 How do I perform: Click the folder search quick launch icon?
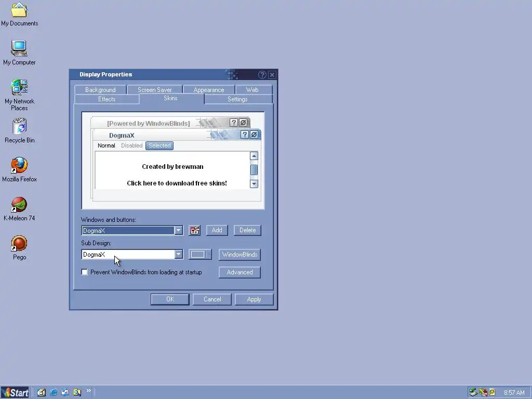pos(77,392)
